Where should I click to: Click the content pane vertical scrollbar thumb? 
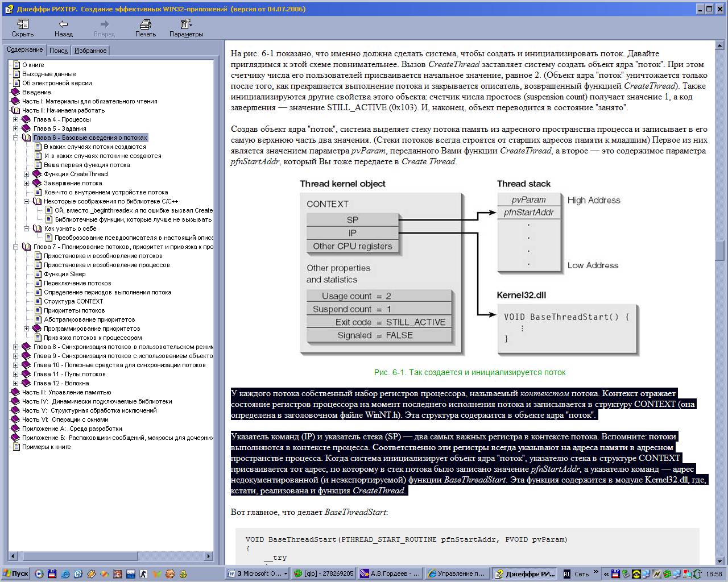coord(720,250)
